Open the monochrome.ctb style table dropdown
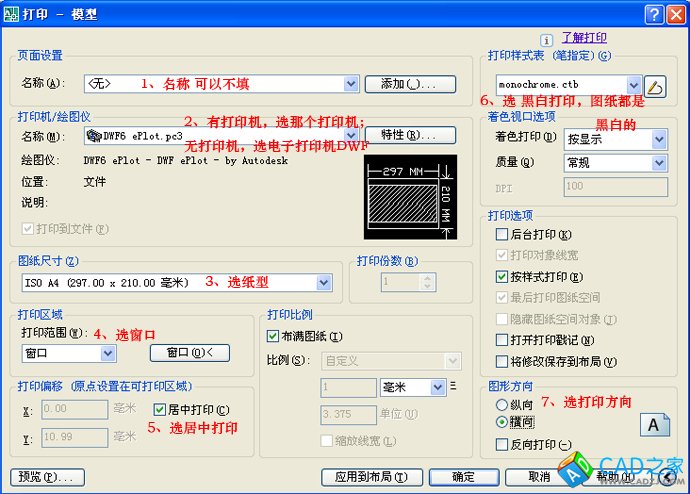The width and height of the screenshot is (690, 494). click(634, 84)
